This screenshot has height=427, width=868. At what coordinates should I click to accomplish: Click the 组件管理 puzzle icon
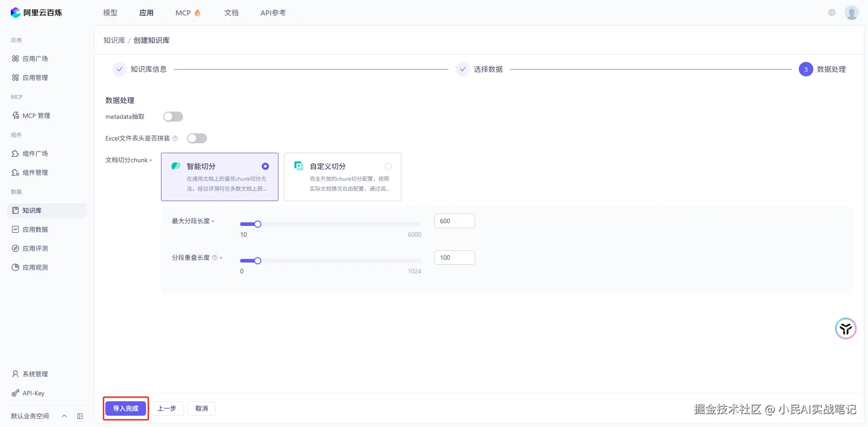[x=15, y=173]
